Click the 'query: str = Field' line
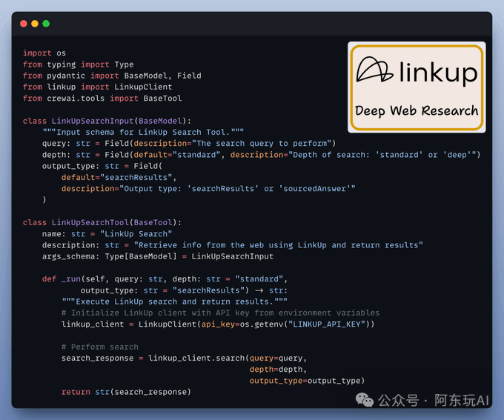The image size is (504, 420). pyautogui.click(x=189, y=143)
